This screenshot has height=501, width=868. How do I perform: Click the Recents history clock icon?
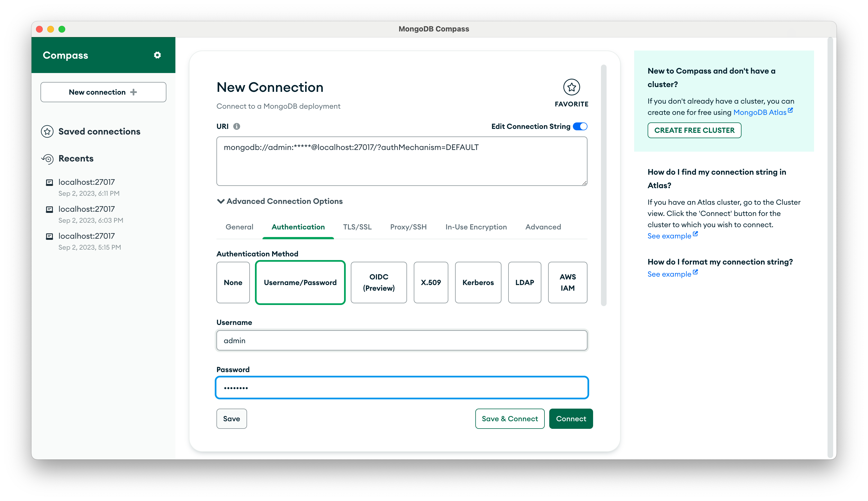click(48, 159)
